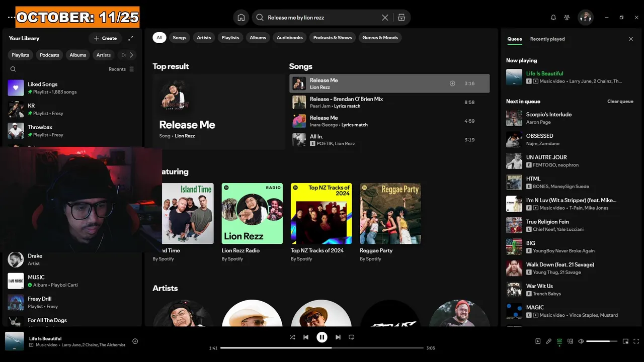644x362 pixels.
Task: Click the search input field
Action: pyautogui.click(x=322, y=18)
